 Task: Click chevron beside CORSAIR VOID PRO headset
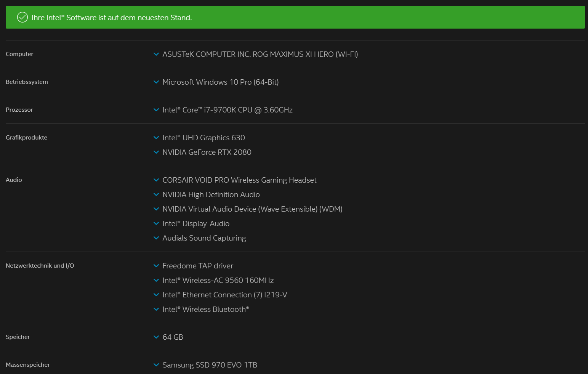click(156, 180)
